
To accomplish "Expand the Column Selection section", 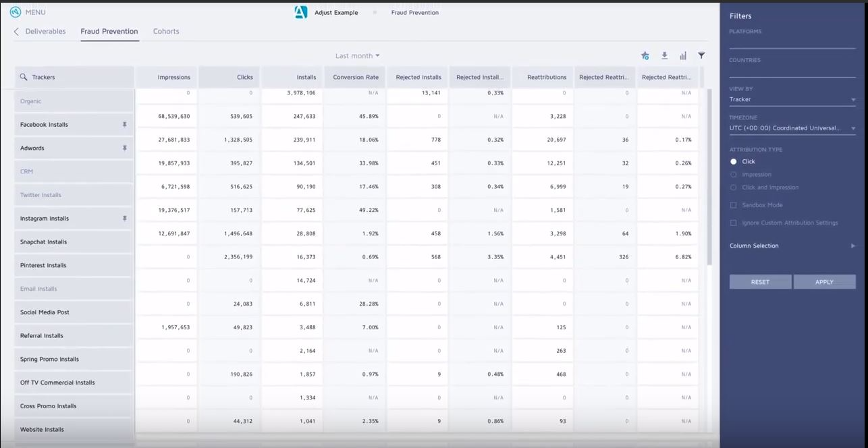I will pyautogui.click(x=792, y=246).
